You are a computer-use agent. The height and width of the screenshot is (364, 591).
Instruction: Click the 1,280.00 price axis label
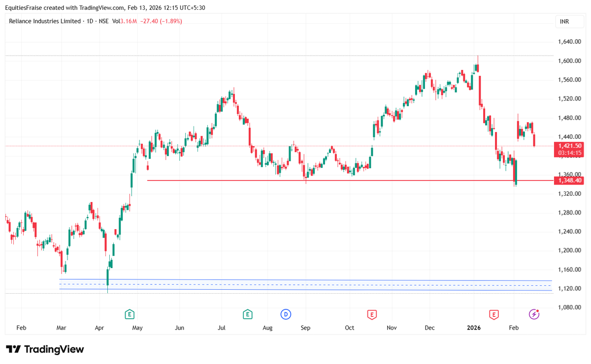pos(569,212)
